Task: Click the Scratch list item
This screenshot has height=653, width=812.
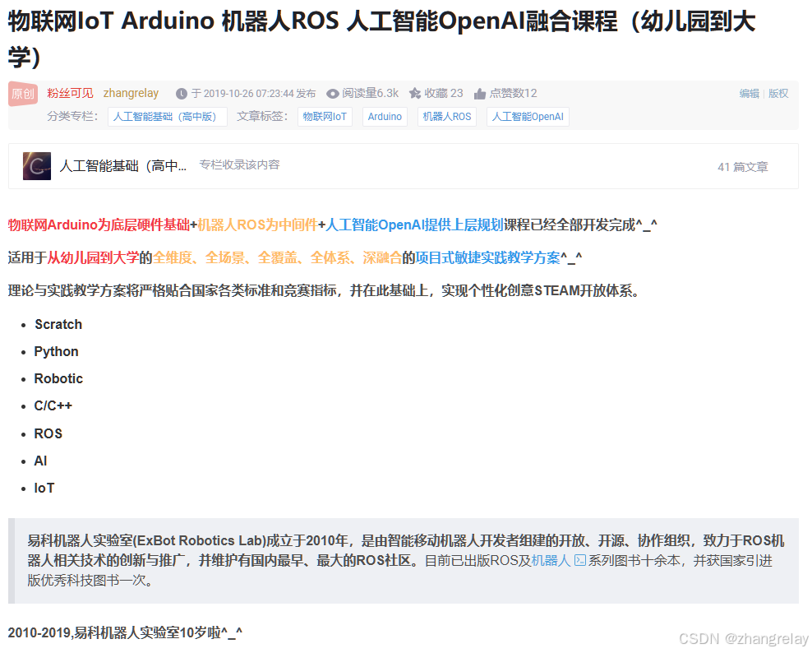Action: click(58, 324)
